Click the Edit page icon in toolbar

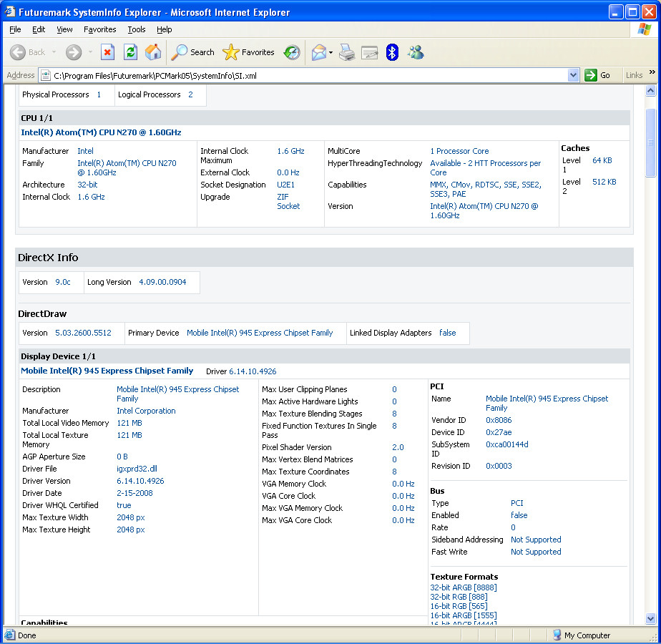tap(370, 52)
